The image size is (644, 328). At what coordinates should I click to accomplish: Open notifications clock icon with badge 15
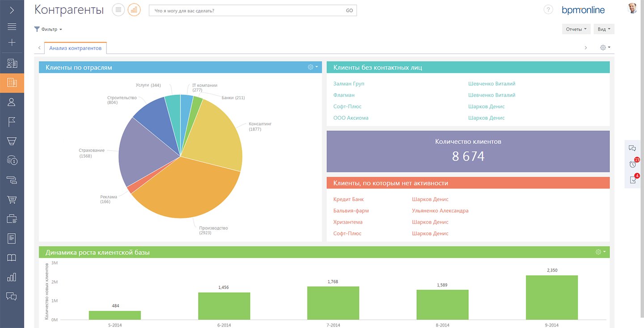(x=632, y=164)
